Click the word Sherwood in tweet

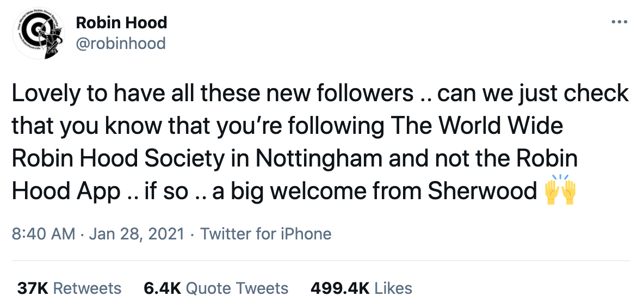pyautogui.click(x=482, y=191)
